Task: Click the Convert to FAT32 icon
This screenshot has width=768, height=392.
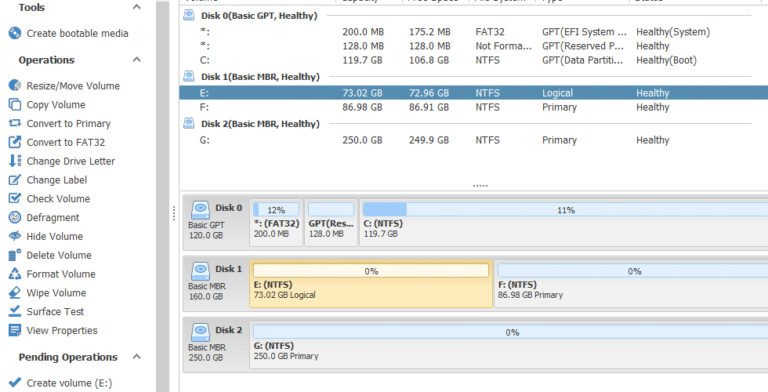Action: tap(15, 142)
